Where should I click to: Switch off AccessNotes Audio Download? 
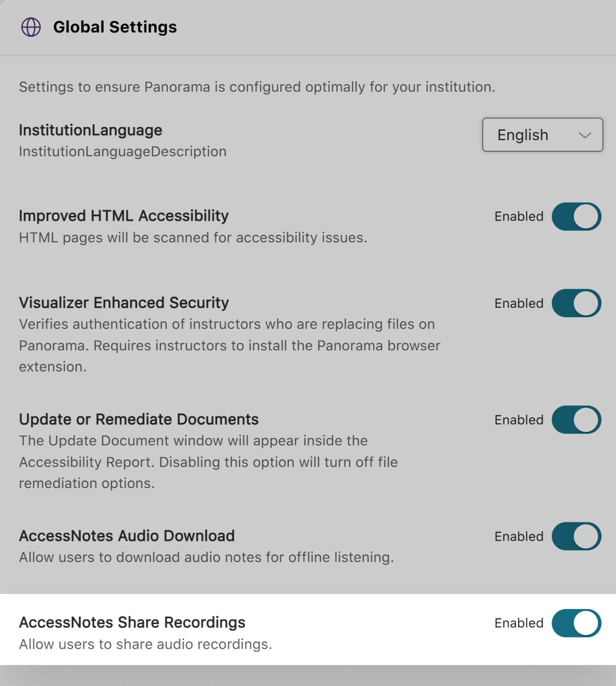click(x=576, y=536)
